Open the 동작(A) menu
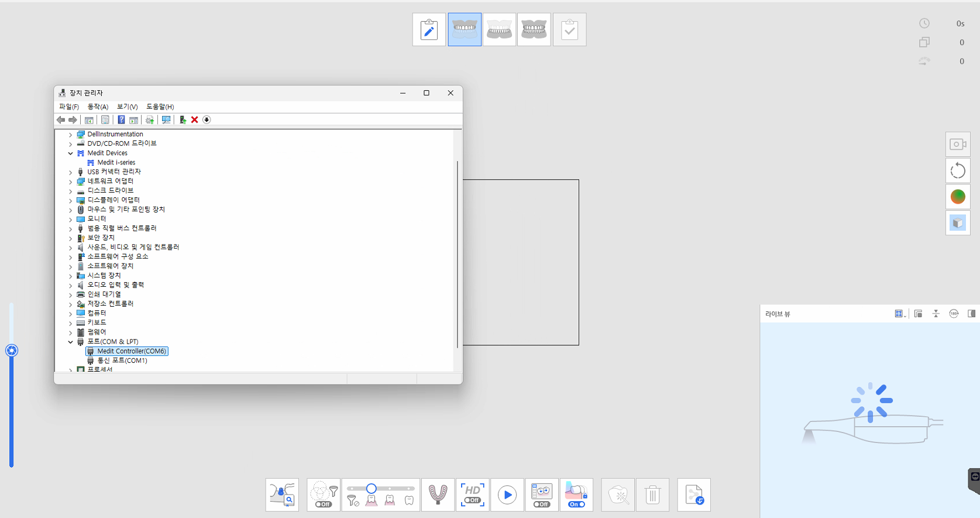The height and width of the screenshot is (518, 980). click(x=98, y=107)
